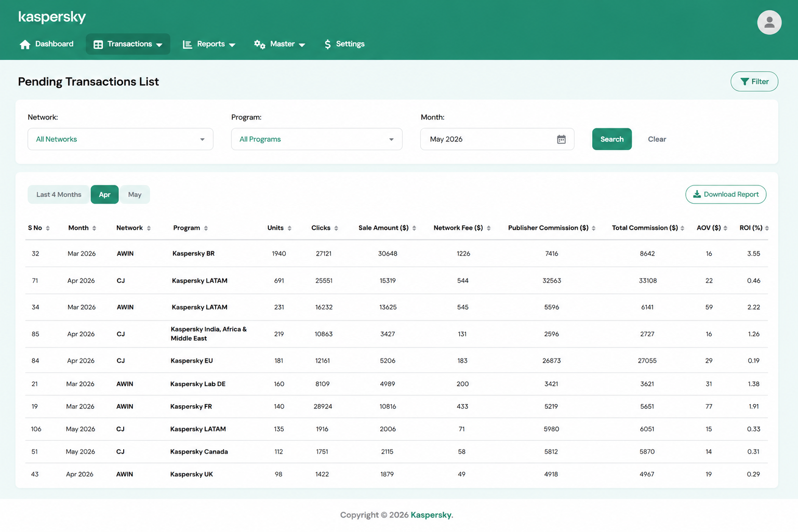Open the All Networks dropdown
The height and width of the screenshot is (532, 798).
point(121,139)
